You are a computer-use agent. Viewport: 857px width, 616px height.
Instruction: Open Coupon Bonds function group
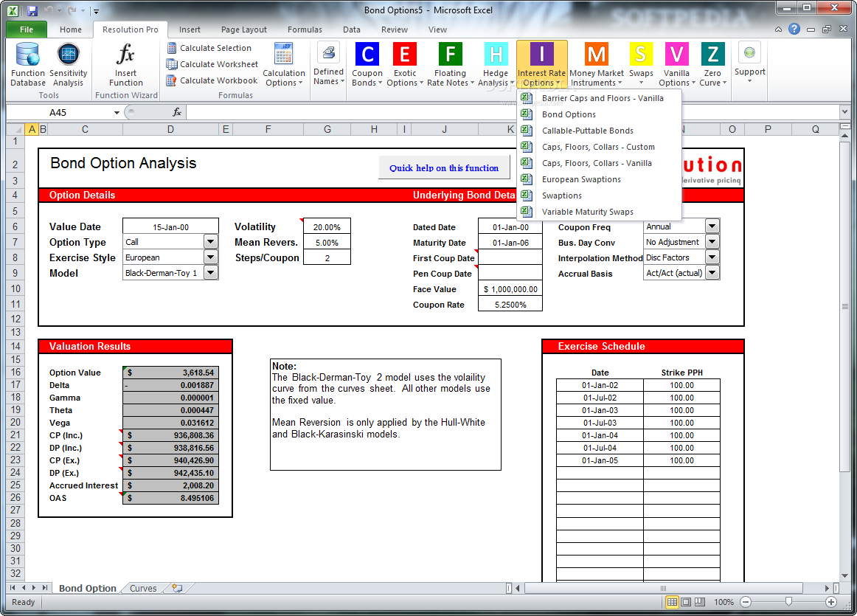[367, 64]
